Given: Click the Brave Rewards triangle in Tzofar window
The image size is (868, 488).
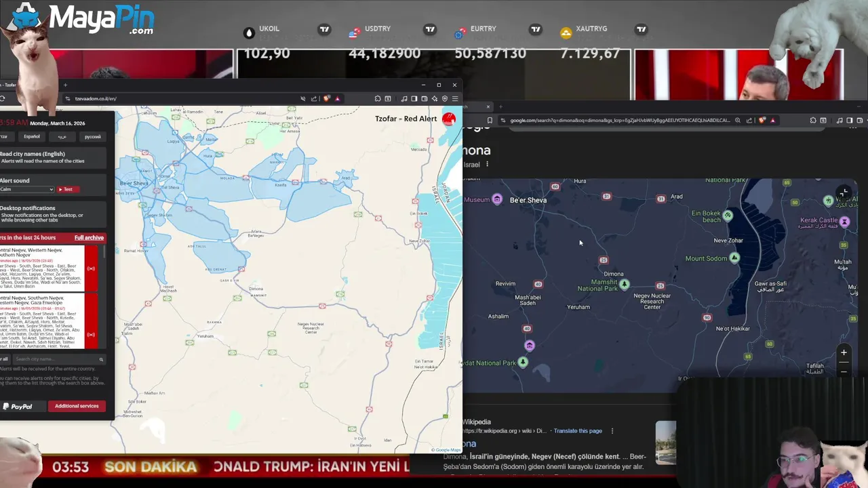Looking at the screenshot, I should (x=337, y=98).
